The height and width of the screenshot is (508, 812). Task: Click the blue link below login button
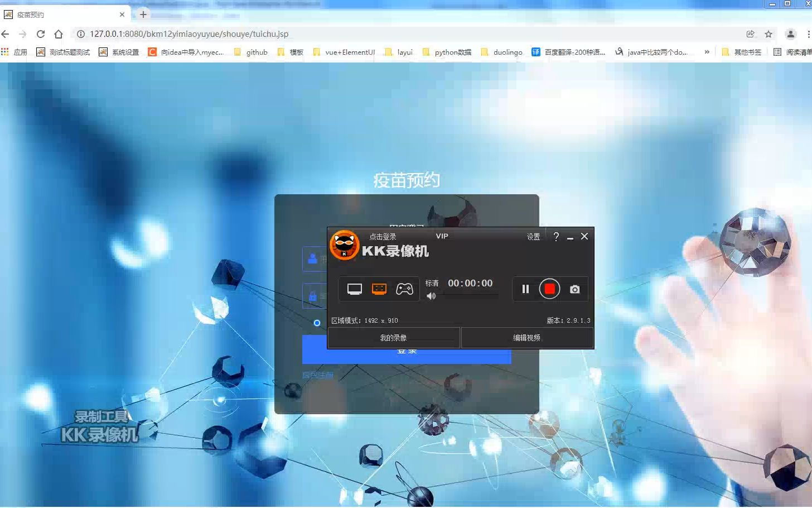(x=317, y=375)
